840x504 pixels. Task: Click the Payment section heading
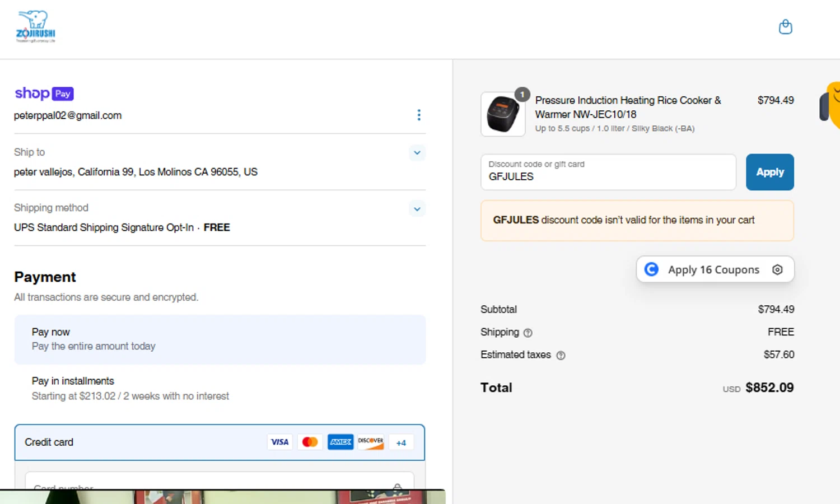45,277
